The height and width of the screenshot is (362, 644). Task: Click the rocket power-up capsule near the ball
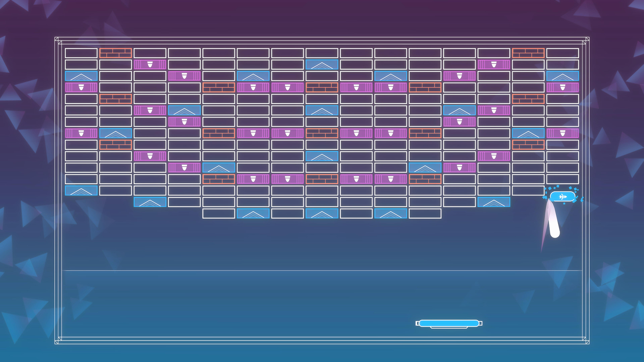coord(562,196)
